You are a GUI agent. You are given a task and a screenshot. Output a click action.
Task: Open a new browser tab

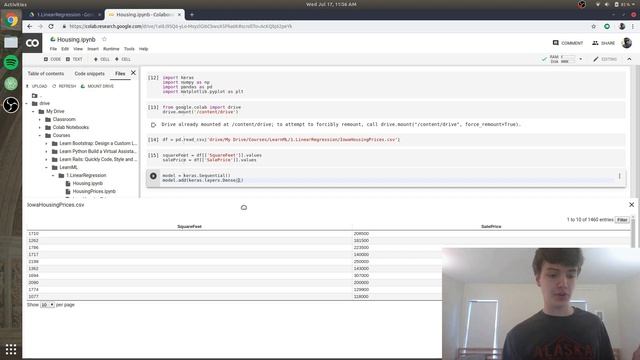click(x=192, y=15)
